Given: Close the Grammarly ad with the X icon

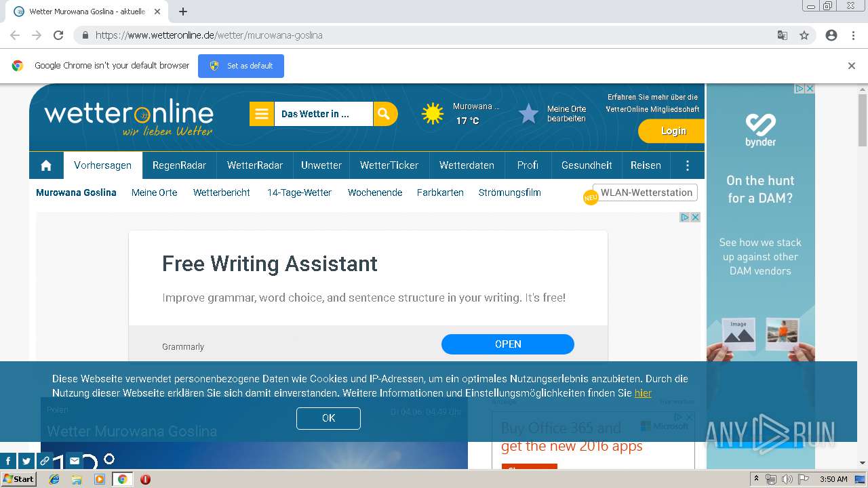Looking at the screenshot, I should point(695,217).
